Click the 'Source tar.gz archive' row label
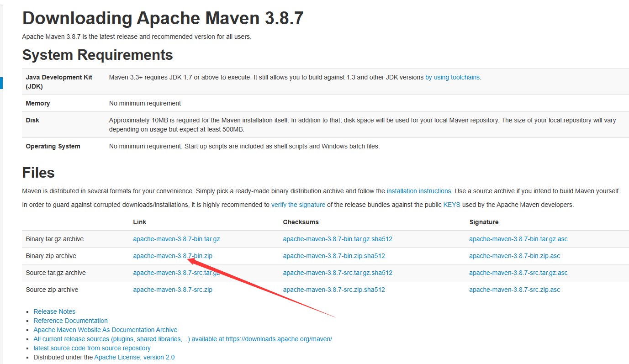This screenshot has width=629, height=364. [x=56, y=273]
